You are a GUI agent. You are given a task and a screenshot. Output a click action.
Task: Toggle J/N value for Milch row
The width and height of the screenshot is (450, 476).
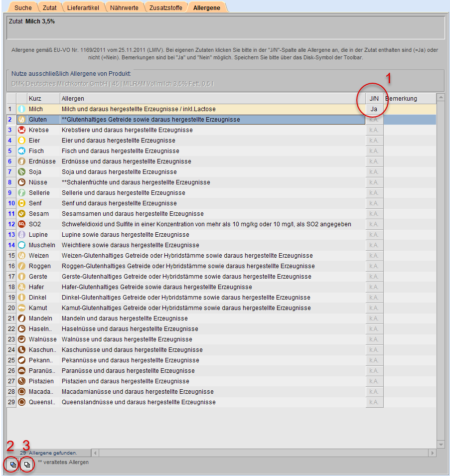pos(374,109)
